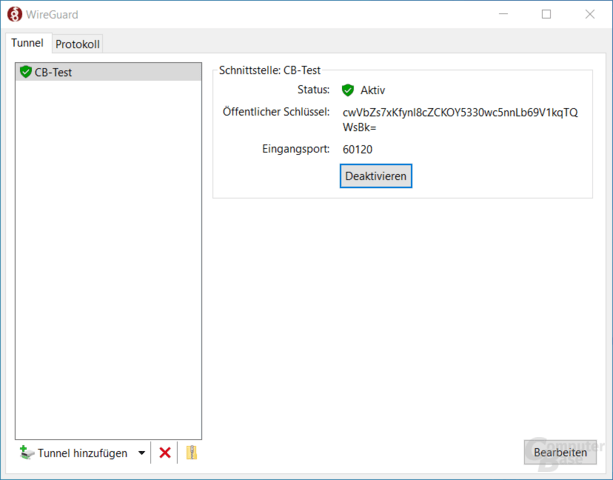The width and height of the screenshot is (613, 480).
Task: Click the public key value text
Action: pyautogui.click(x=460, y=120)
